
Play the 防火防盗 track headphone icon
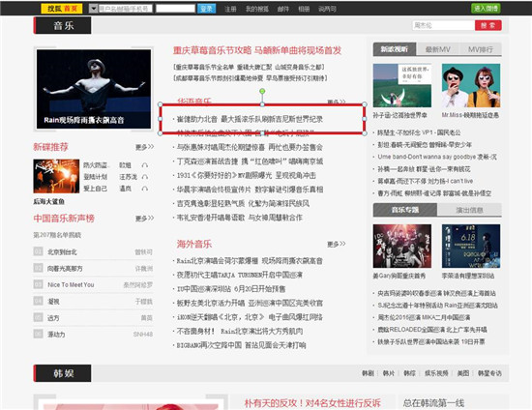(x=145, y=165)
